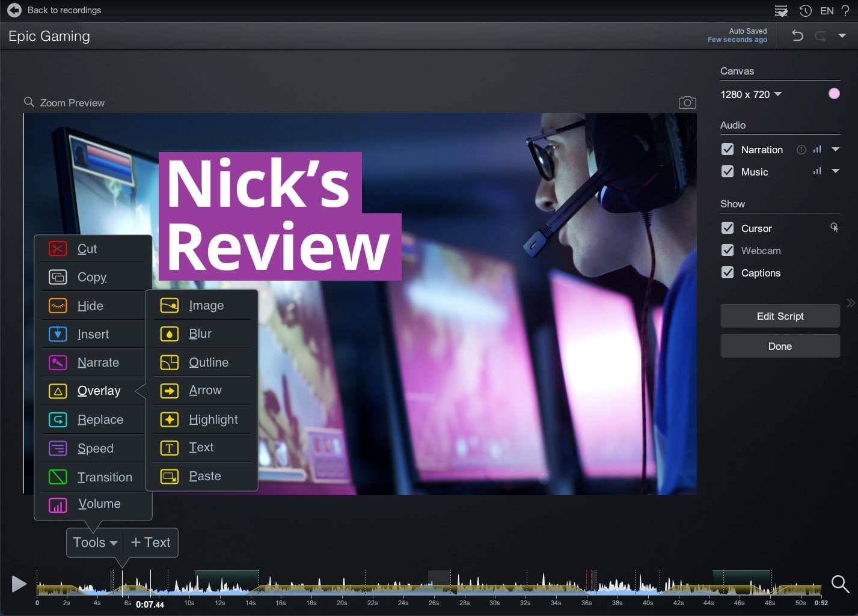The image size is (858, 616).
Task: Open the dropdown arrow beside redo
Action: tap(842, 36)
